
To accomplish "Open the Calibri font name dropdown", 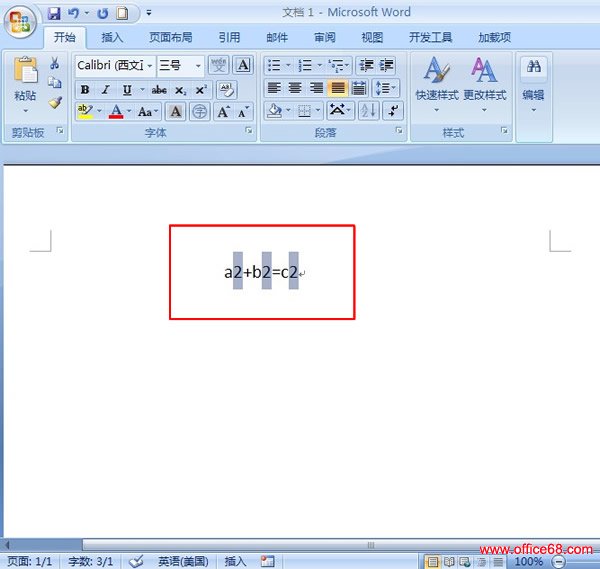I will [x=150, y=66].
